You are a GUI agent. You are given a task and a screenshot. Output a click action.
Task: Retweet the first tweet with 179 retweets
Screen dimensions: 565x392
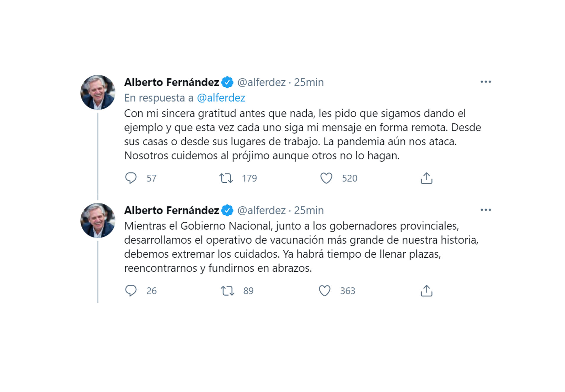coord(226,178)
